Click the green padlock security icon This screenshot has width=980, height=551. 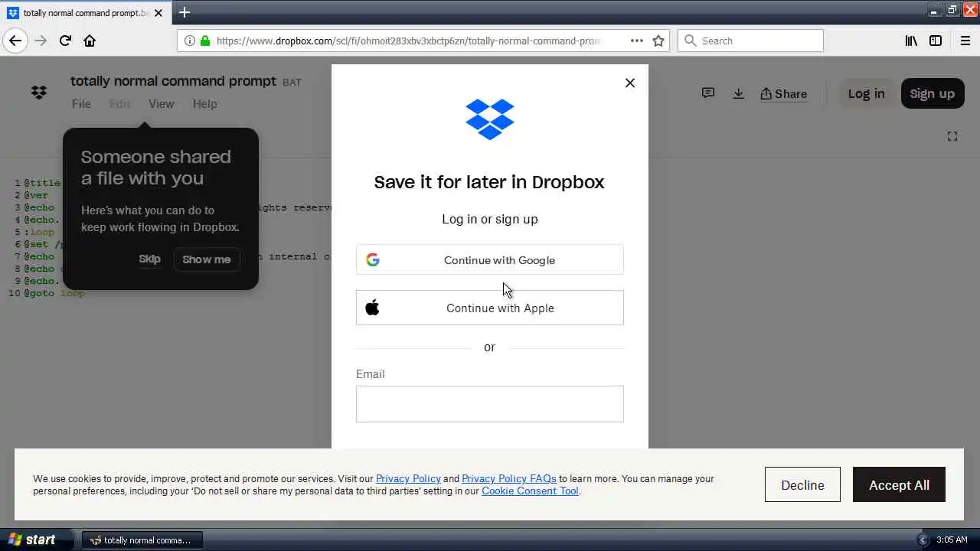tap(205, 41)
